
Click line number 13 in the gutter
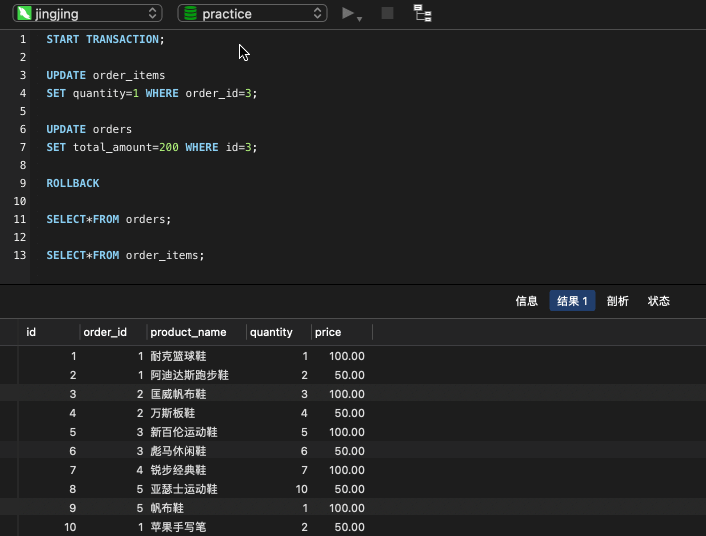point(20,255)
